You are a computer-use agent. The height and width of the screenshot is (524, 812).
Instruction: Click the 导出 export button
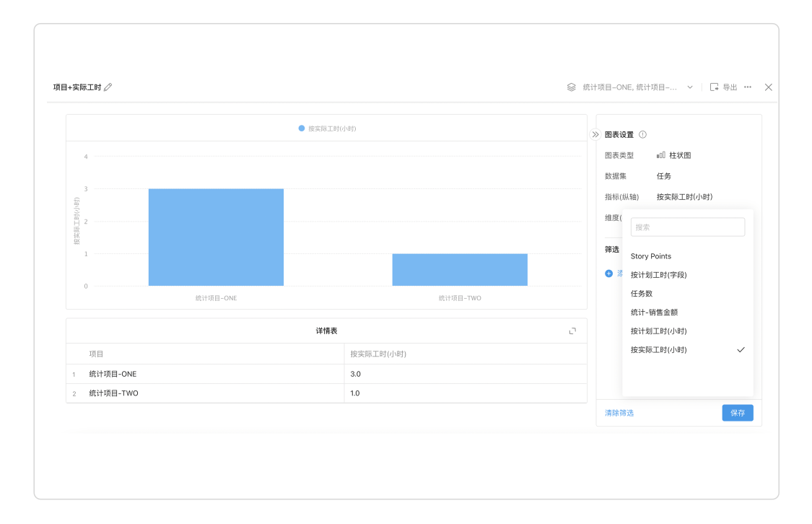(723, 87)
